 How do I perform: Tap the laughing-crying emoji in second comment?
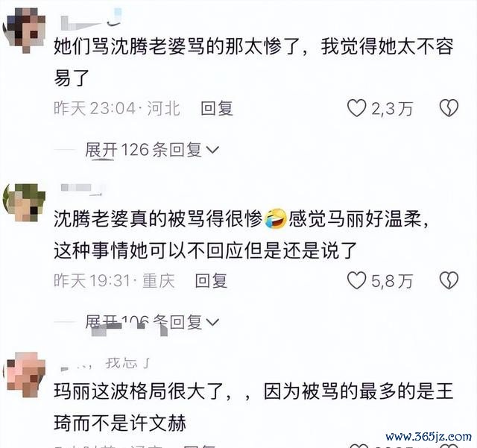coord(276,218)
